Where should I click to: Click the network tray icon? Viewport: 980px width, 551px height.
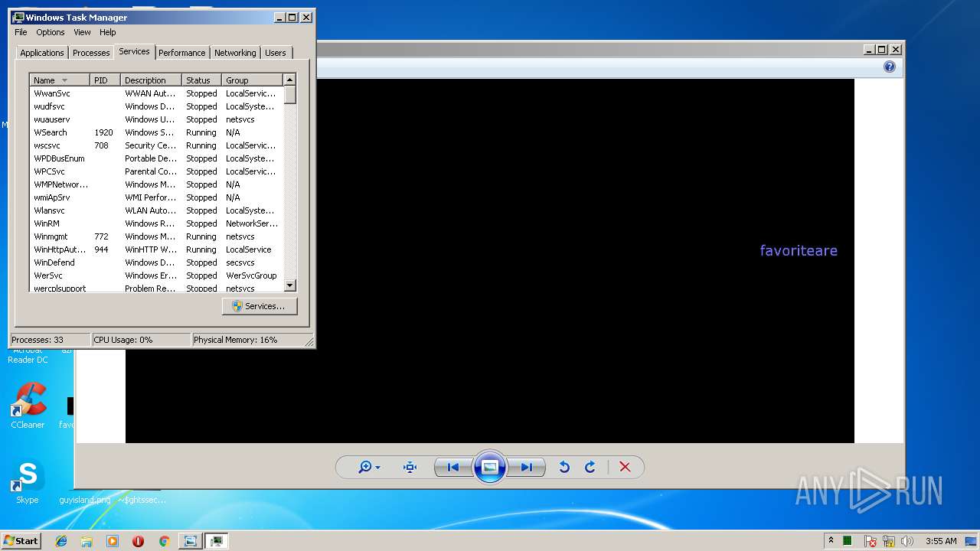[x=889, y=541]
